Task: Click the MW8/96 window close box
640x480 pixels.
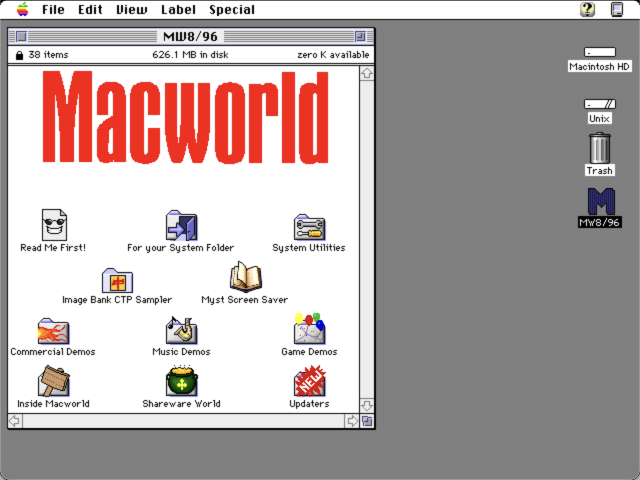Action: [21, 36]
